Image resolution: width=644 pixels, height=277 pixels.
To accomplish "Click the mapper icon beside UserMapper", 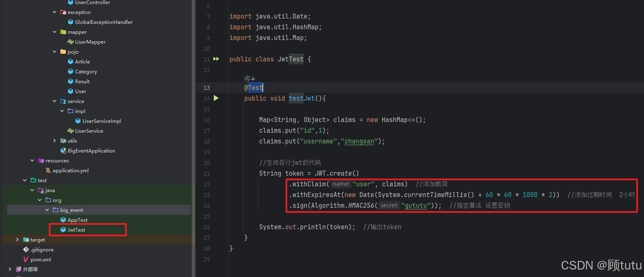I will 70,42.
